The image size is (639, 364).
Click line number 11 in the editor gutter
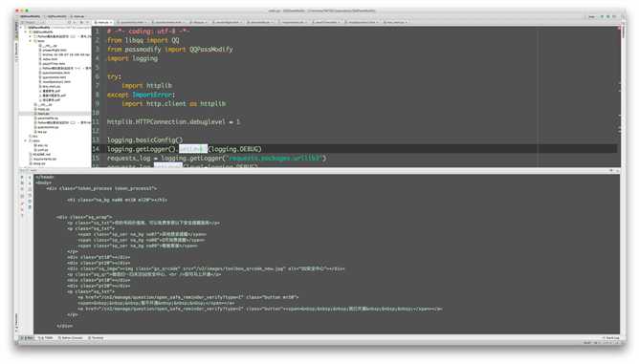[x=96, y=121]
